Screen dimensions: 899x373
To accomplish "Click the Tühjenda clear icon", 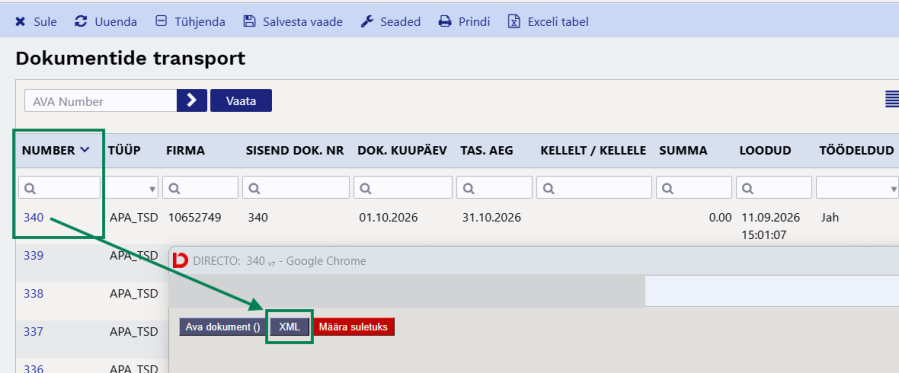I will click(x=161, y=21).
